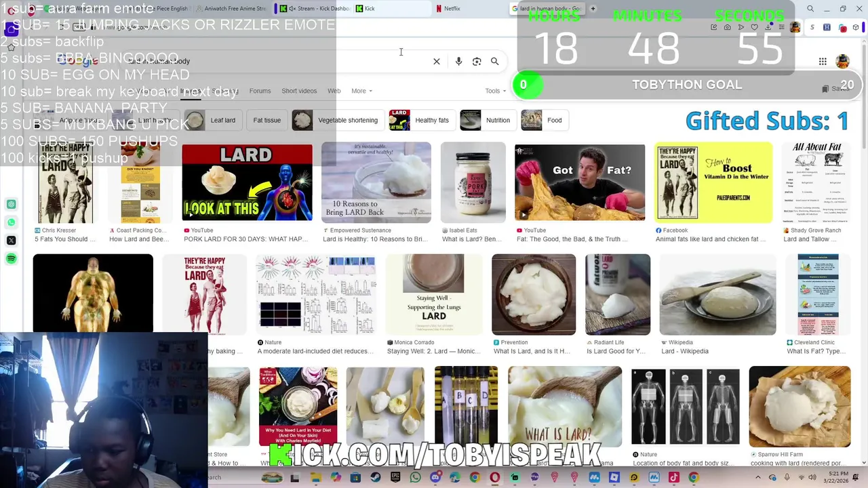
Task: Open WhatsApp from the taskbar
Action: (415, 478)
